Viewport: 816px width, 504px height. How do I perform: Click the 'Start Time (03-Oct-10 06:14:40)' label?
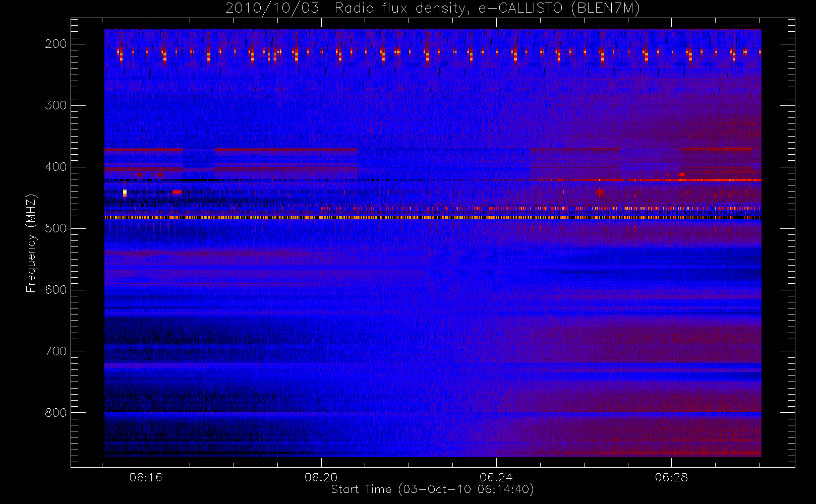[432, 489]
